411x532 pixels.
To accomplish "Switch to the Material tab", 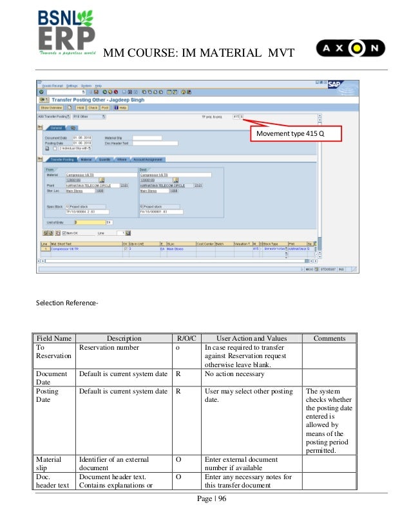I will (86, 160).
